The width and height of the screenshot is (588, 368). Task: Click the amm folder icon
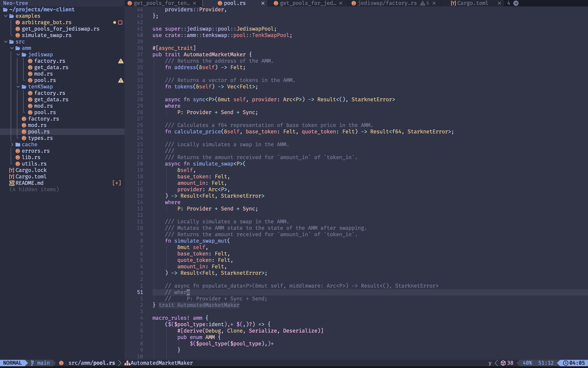click(18, 48)
